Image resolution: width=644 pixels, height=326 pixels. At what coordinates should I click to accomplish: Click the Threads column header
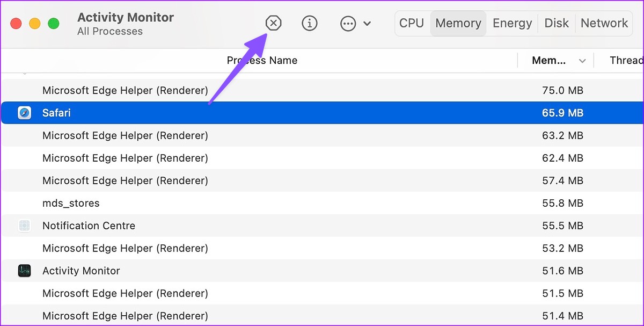click(x=626, y=61)
